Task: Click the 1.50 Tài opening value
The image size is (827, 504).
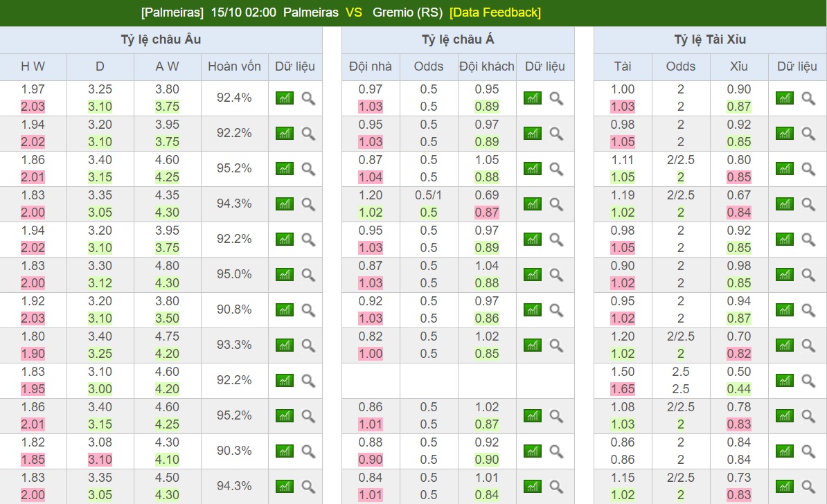Action: [623, 372]
